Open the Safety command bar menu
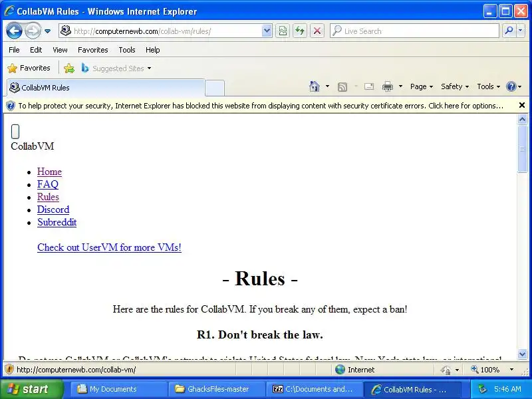 [x=455, y=86]
